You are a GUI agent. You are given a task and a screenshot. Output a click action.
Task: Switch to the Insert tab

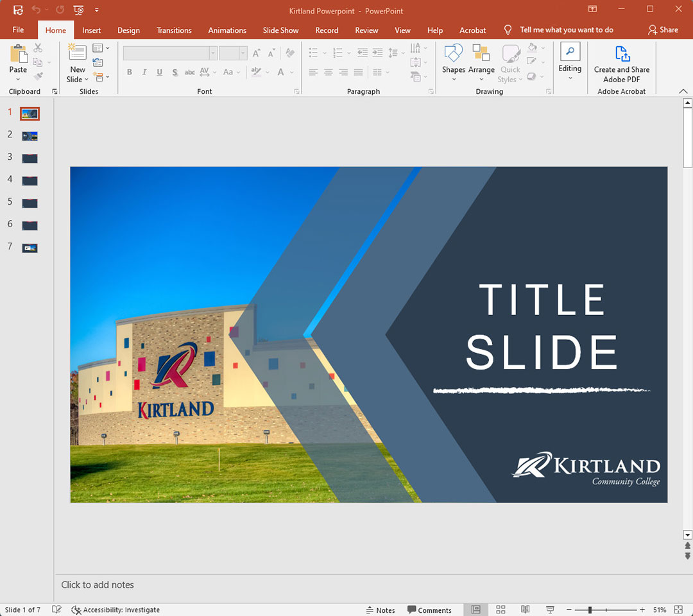[x=92, y=30]
